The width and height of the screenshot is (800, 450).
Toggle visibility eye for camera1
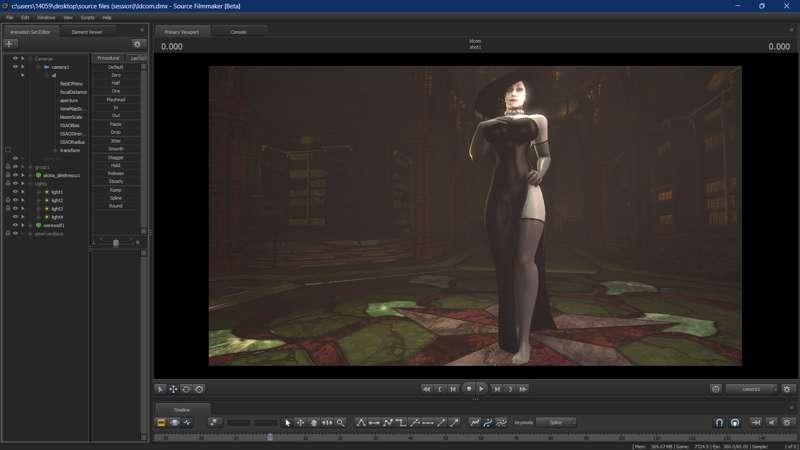pos(15,67)
